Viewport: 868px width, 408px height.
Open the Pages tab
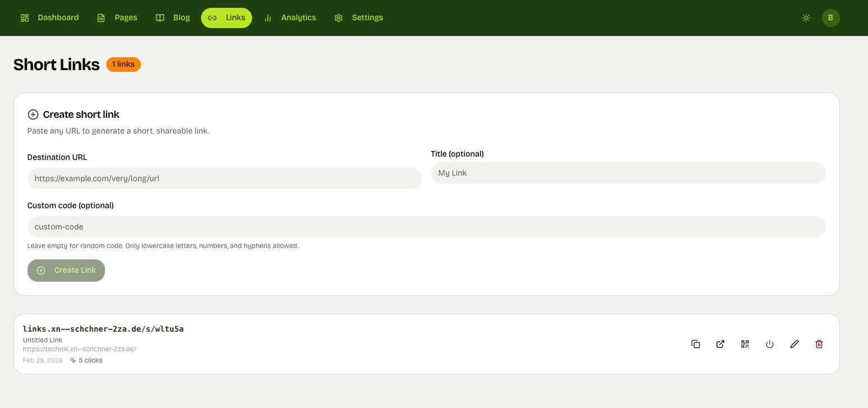click(x=117, y=18)
